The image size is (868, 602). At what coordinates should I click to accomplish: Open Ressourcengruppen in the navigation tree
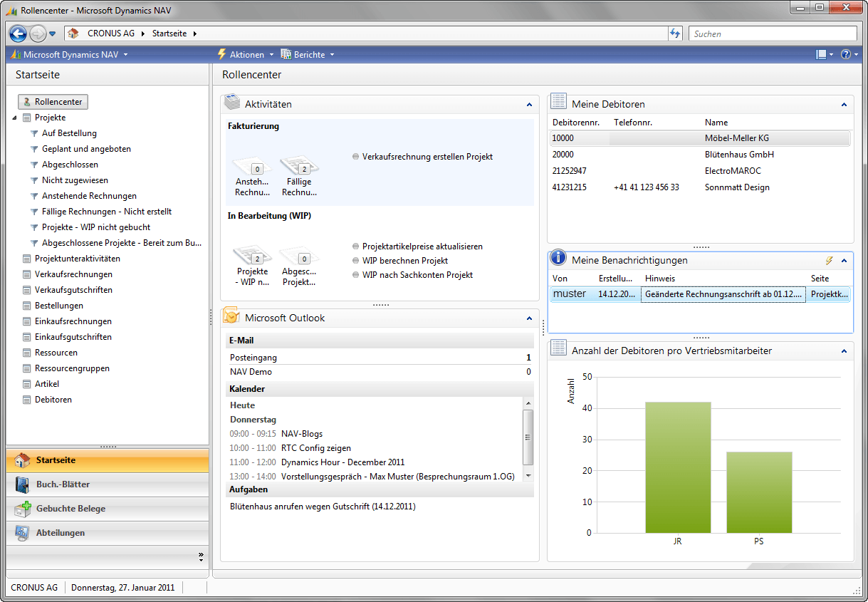pos(72,368)
